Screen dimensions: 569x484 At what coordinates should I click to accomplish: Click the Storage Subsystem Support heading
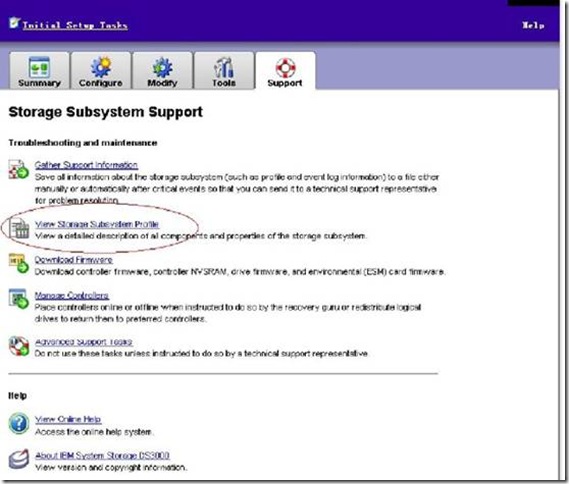[x=106, y=112]
